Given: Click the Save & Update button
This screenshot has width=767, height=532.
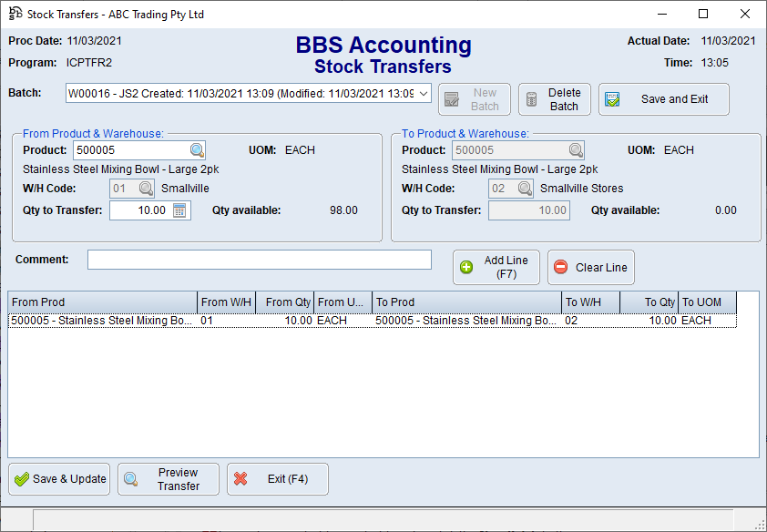Looking at the screenshot, I should pyautogui.click(x=58, y=478).
